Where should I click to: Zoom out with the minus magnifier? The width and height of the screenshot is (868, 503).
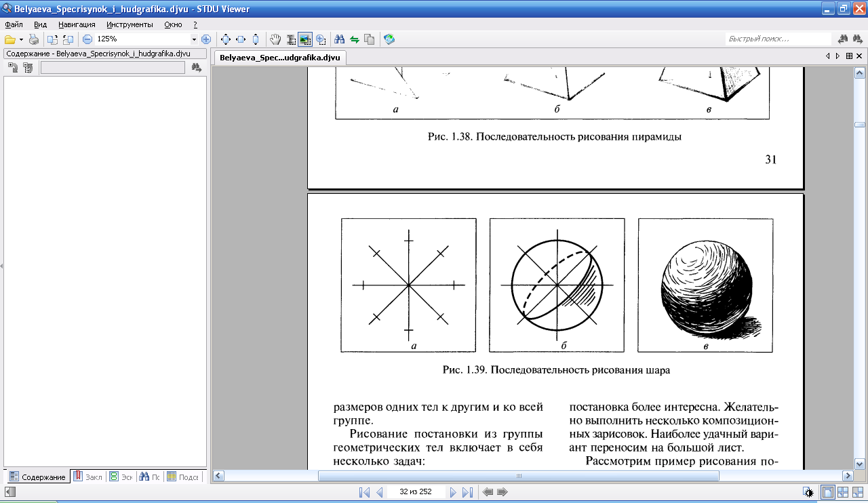[x=87, y=39]
